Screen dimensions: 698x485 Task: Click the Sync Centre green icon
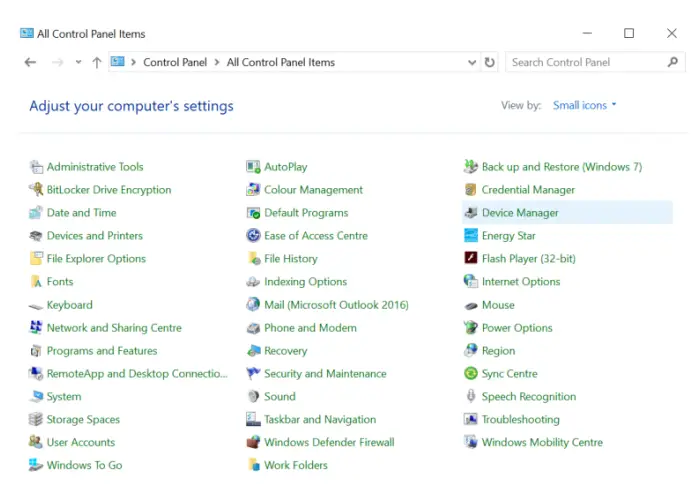(x=471, y=374)
